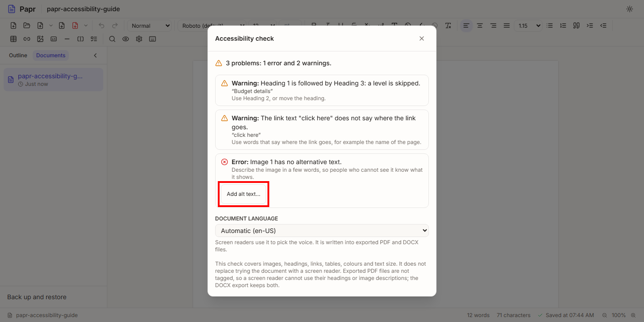Image resolution: width=644 pixels, height=322 pixels.
Task: Click the checklist icon
Action: [94, 39]
